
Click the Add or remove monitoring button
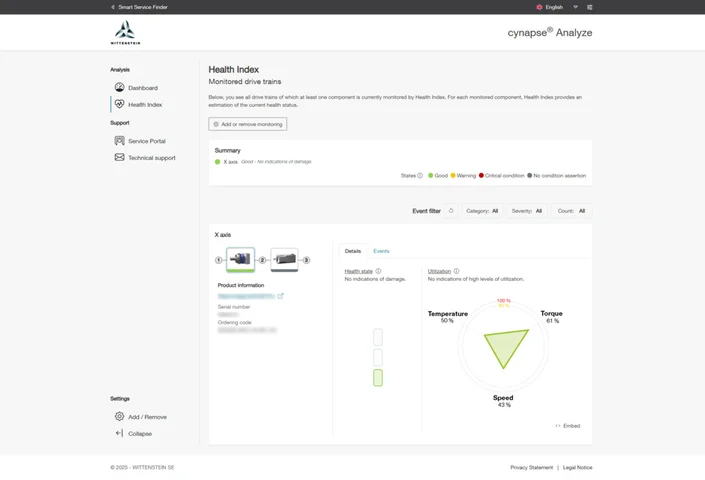click(x=248, y=124)
